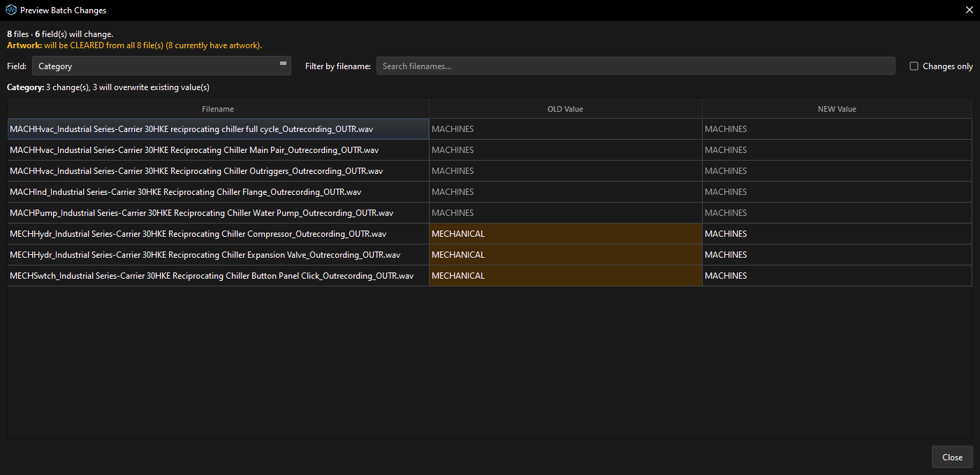Screen dimensions: 980x475
Task: Click MACHINES new value for Water Pump row
Action: [837, 213]
